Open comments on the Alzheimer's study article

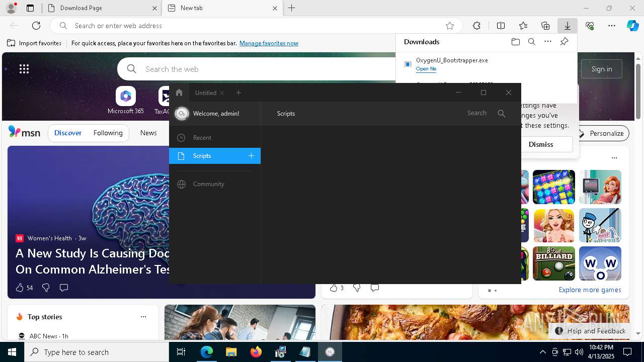tap(64, 288)
